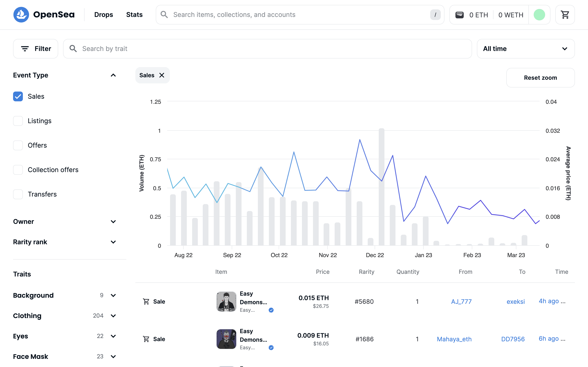588x367 pixels.
Task: Click the filter lines icon
Action: (25, 49)
